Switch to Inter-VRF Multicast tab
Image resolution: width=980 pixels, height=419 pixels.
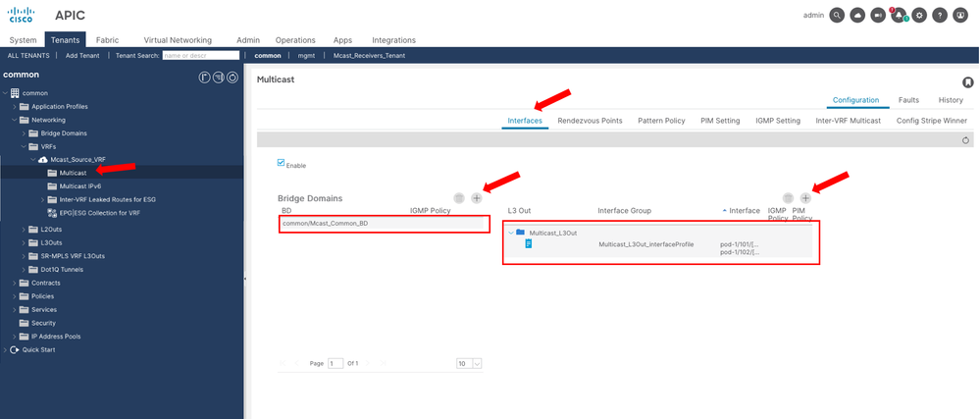[x=849, y=121]
